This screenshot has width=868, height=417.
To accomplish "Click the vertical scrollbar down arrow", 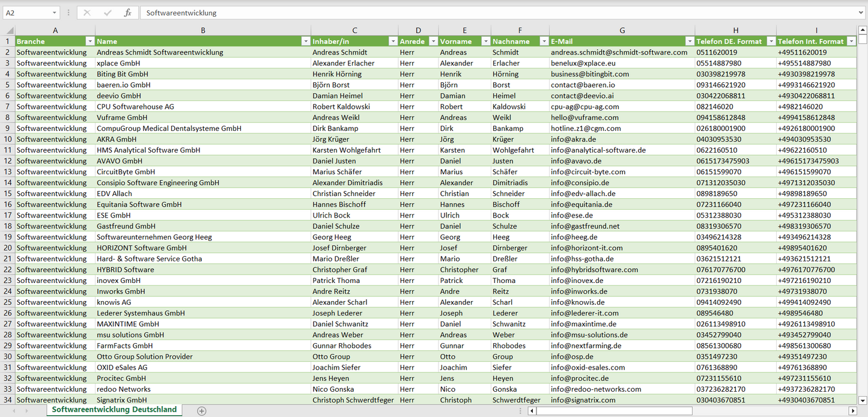I will pyautogui.click(x=863, y=400).
